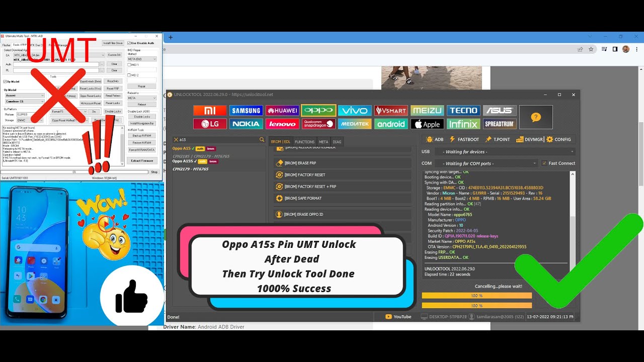Select the Tecno brand logo
This screenshot has height=362, width=644.
[x=463, y=111]
